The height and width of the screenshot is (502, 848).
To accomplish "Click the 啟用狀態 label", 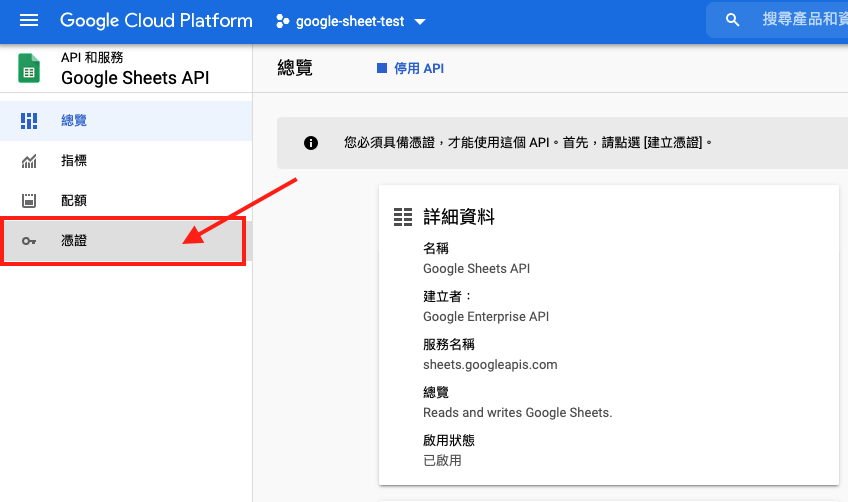I will click(449, 440).
